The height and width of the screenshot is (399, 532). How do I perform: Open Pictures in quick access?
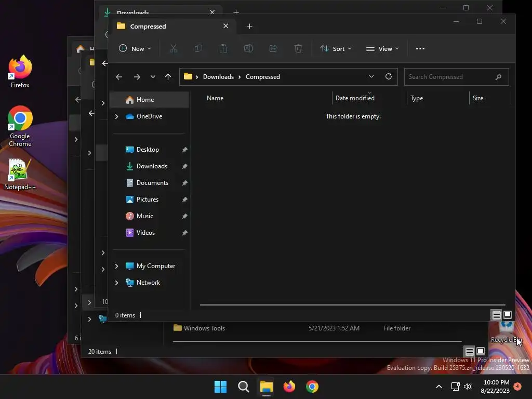[147, 199]
